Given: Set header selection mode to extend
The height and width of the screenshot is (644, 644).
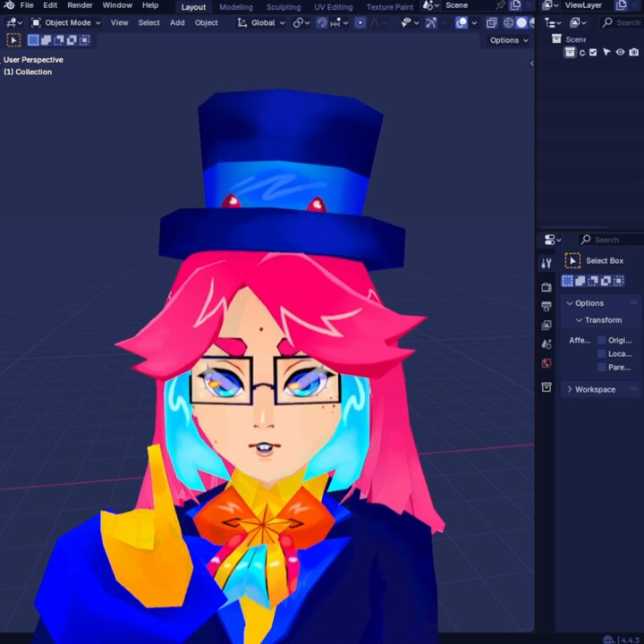Looking at the screenshot, I should click(x=46, y=40).
